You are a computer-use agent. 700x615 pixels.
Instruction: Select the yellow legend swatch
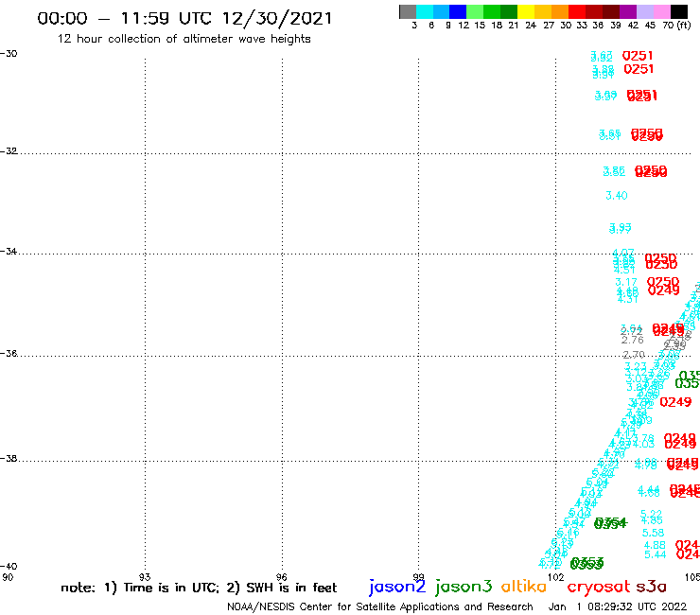pos(526,11)
